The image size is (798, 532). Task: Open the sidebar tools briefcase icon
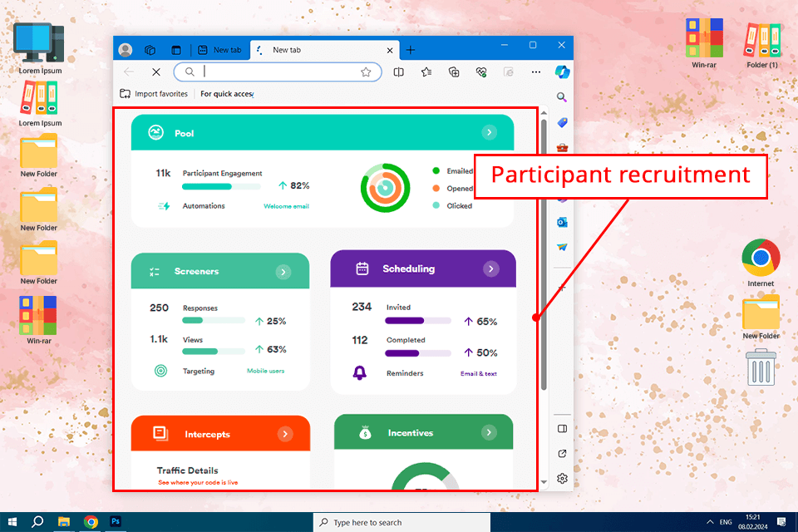[563, 148]
